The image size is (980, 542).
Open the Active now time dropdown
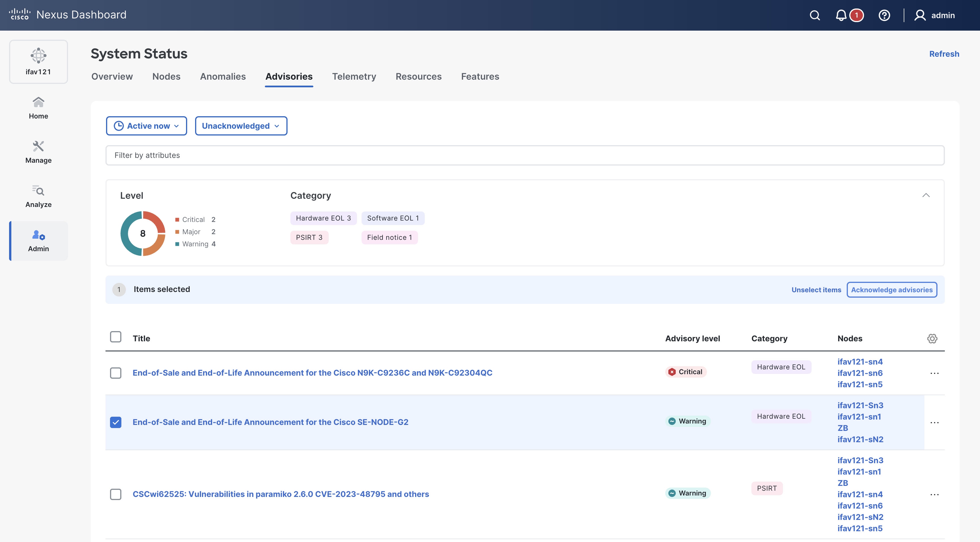(147, 126)
